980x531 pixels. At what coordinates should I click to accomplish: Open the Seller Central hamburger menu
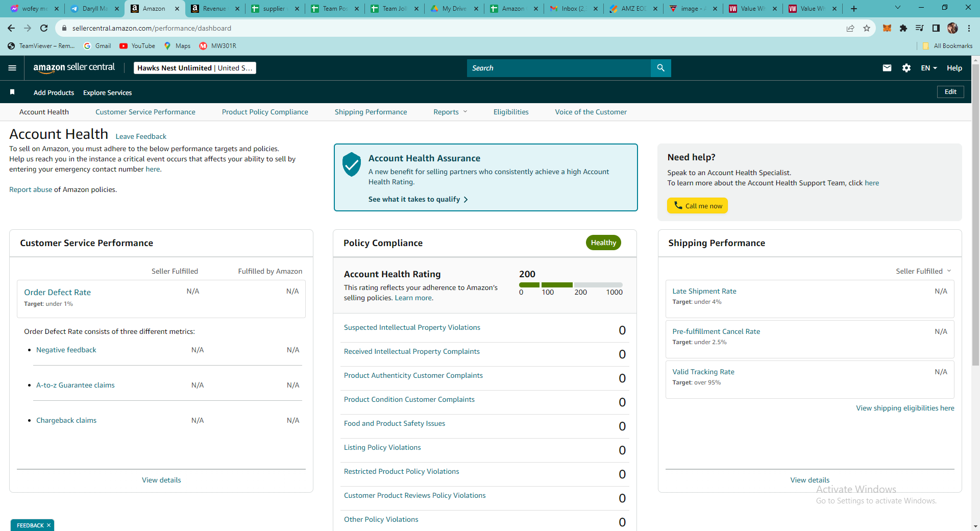tap(12, 68)
